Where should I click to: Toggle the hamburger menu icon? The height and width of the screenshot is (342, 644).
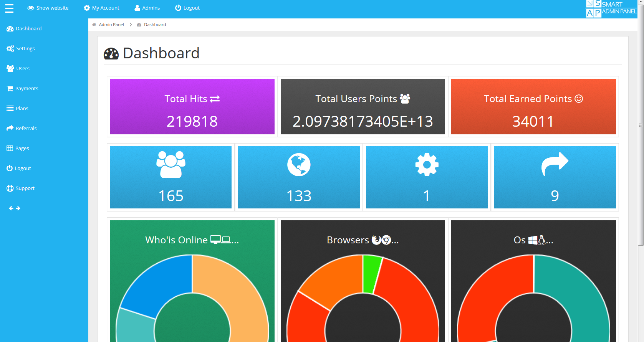[9, 8]
